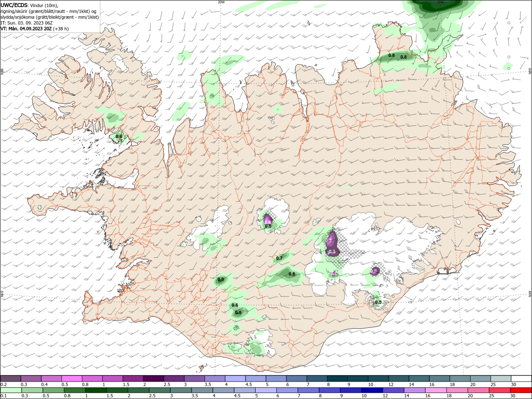532x399 pixels.
Task: Pick the 3 violet swatch in upper scale
Action: [194, 379]
